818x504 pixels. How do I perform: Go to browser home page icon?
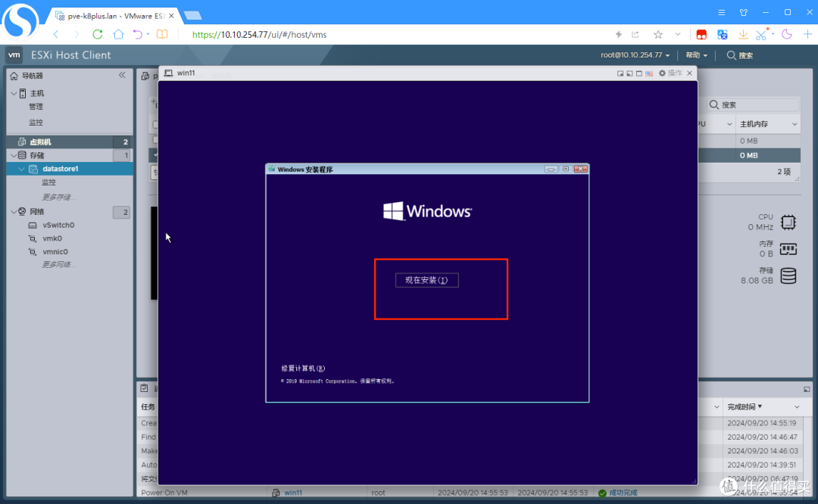coord(118,34)
